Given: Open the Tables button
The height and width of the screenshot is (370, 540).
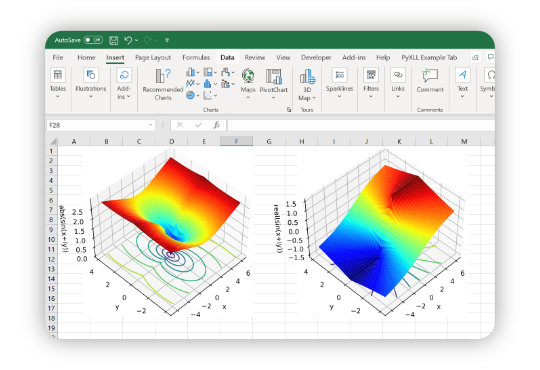Looking at the screenshot, I should (58, 84).
